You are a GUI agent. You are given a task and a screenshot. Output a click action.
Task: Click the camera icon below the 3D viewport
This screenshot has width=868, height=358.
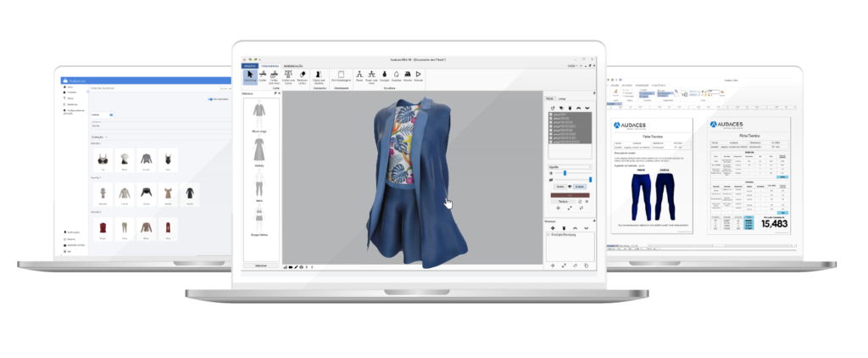click(x=292, y=267)
